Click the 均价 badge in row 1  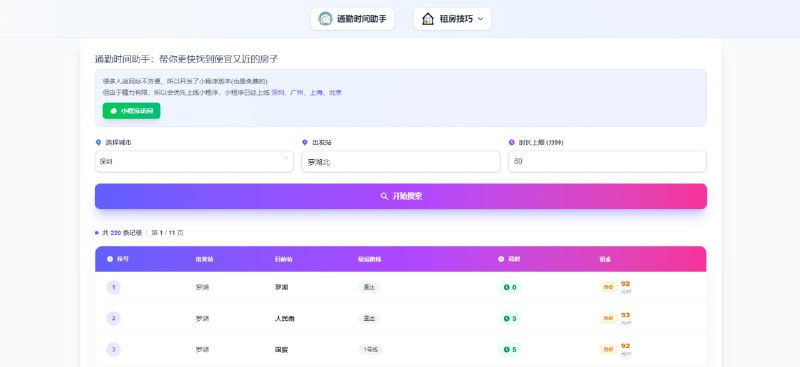pos(608,287)
